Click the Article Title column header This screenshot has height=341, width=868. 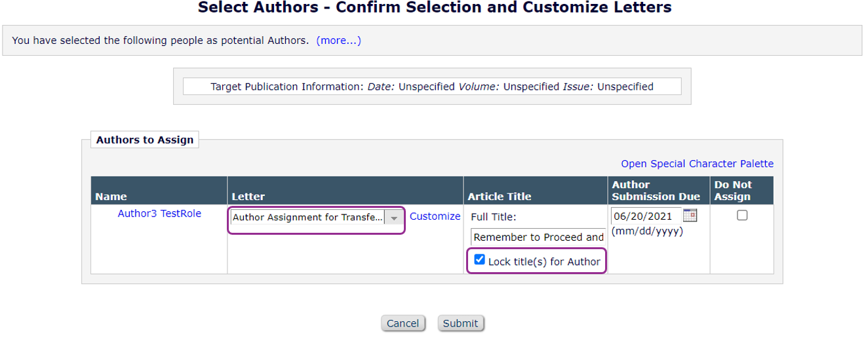tap(500, 196)
